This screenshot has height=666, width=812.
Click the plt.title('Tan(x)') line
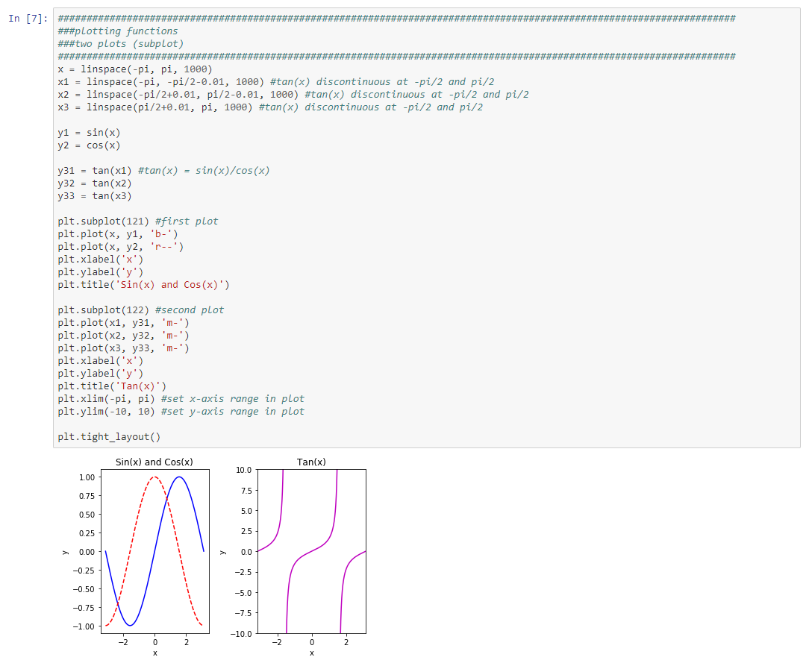(112, 386)
